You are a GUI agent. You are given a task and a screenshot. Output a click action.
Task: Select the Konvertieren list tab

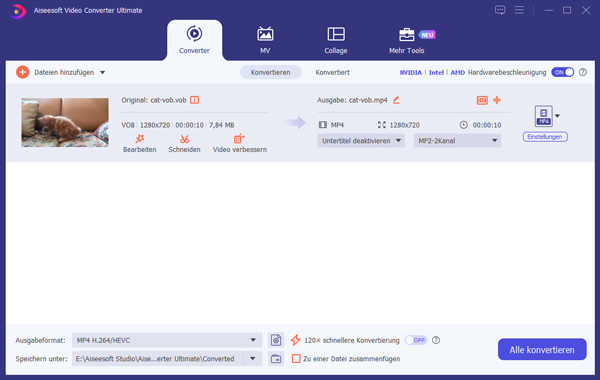[x=271, y=72]
